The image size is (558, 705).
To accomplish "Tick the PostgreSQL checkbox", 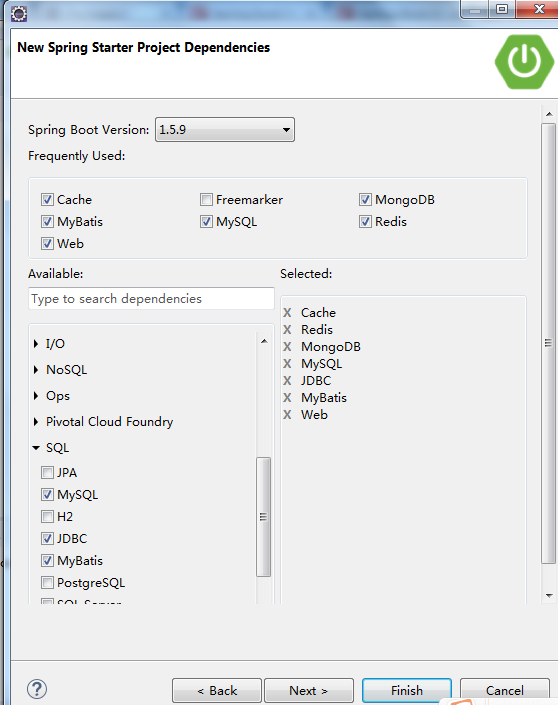I will (47, 583).
